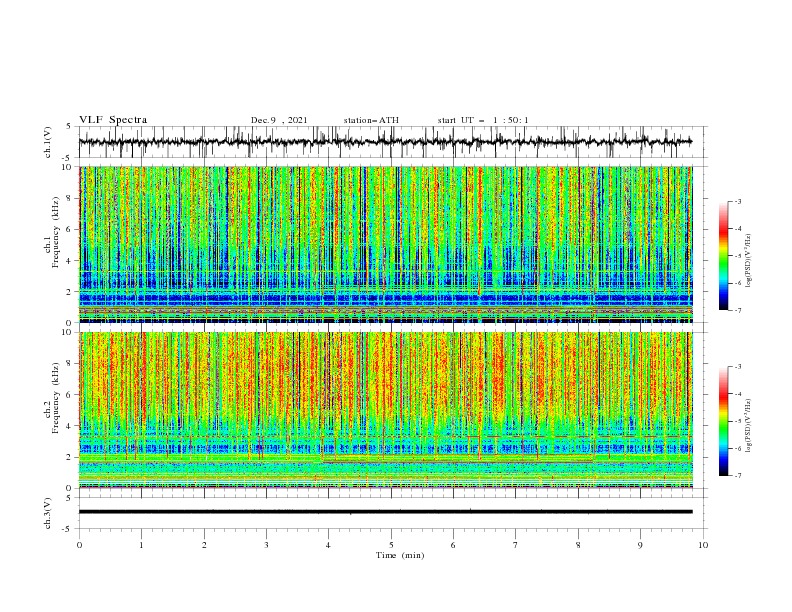Click time axis tick label "1"

[141, 545]
